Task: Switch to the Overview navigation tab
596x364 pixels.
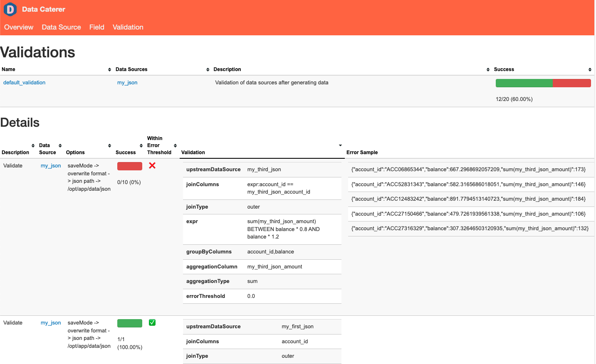Action: (19, 27)
